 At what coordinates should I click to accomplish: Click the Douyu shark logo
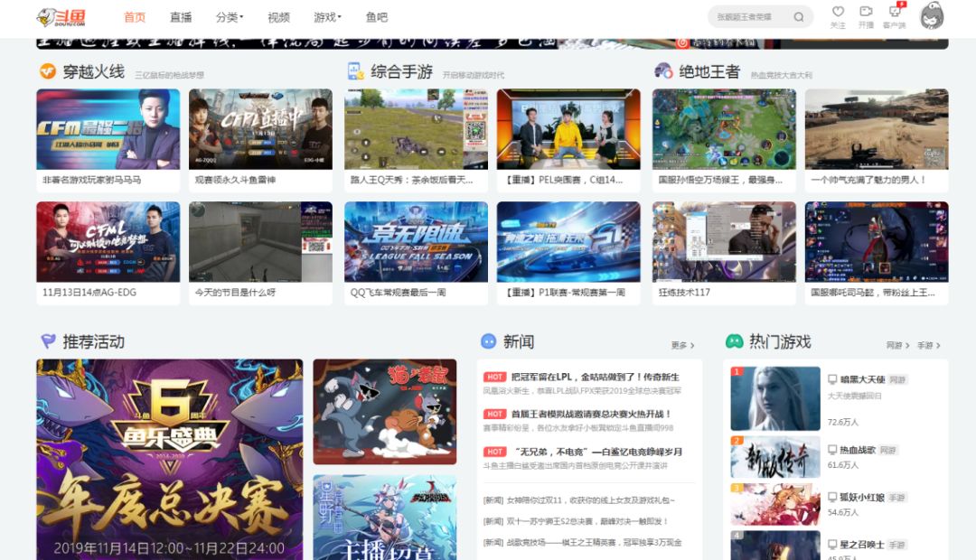(x=61, y=17)
